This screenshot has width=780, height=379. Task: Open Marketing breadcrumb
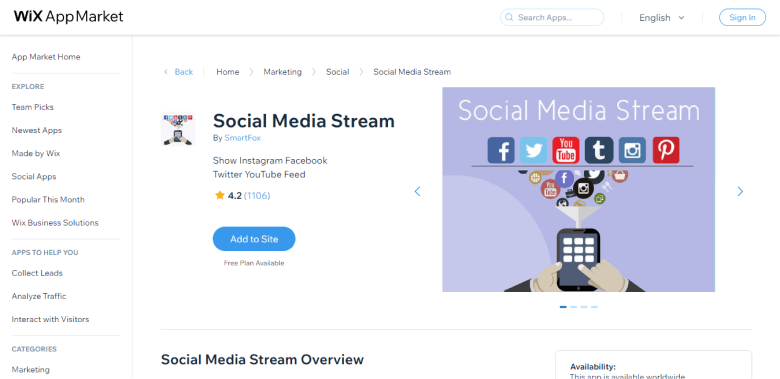(283, 72)
